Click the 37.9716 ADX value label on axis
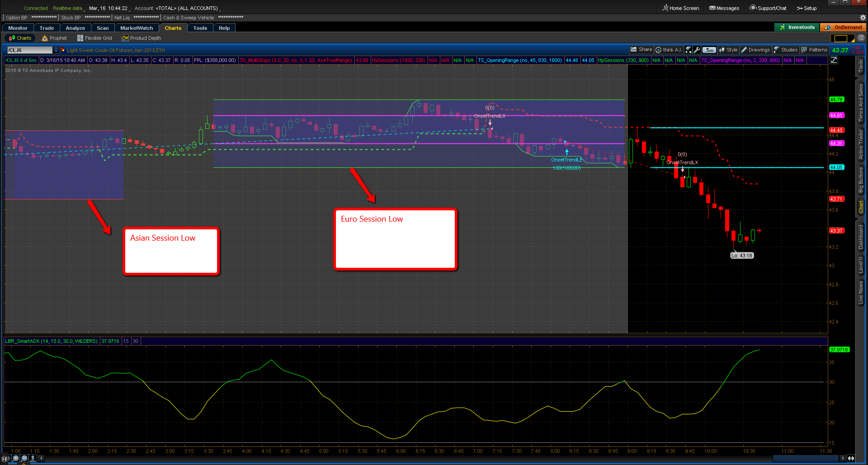Viewport: 868px width, 465px height. click(x=839, y=350)
